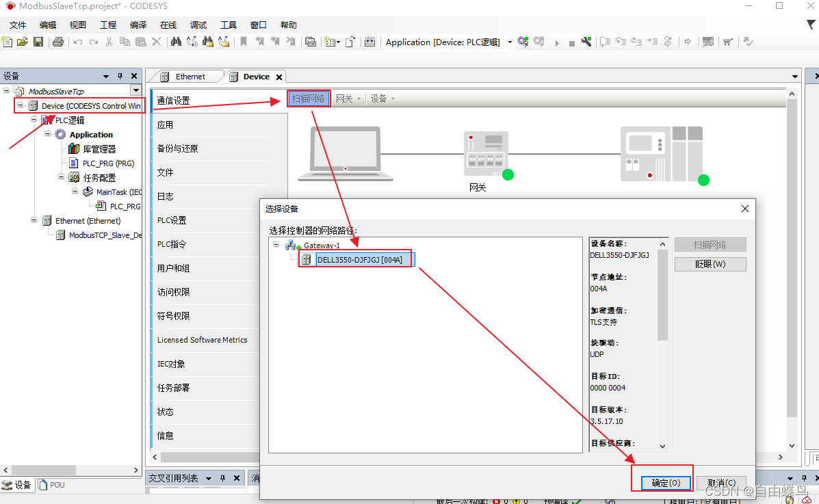Stop the application with the square icon
Screen dimensions: 819x504
572,43
